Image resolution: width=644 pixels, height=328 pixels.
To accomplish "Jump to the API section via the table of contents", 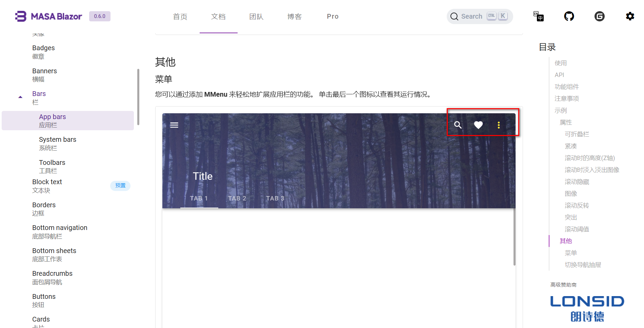I will coord(559,75).
